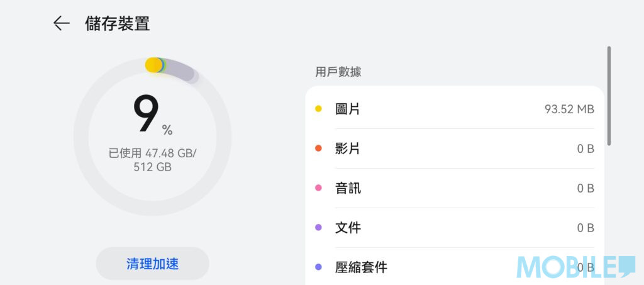The image size is (644, 285).
Task: Open the 圖片 storage category
Action: coord(348,109)
